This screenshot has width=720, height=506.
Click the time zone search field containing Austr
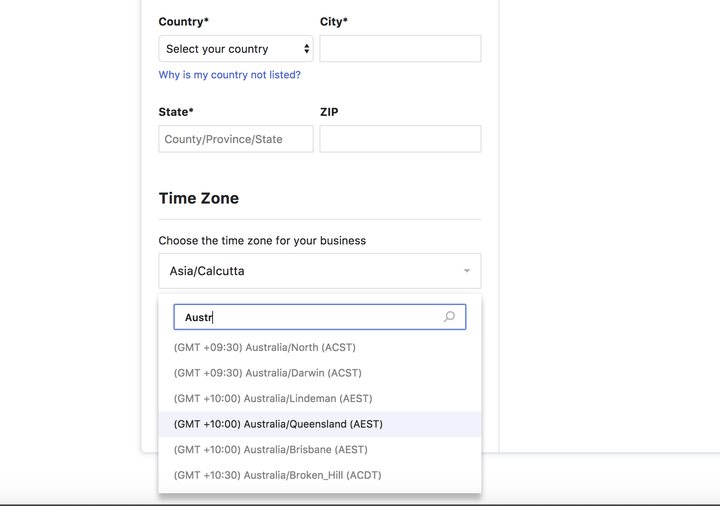tap(310, 317)
